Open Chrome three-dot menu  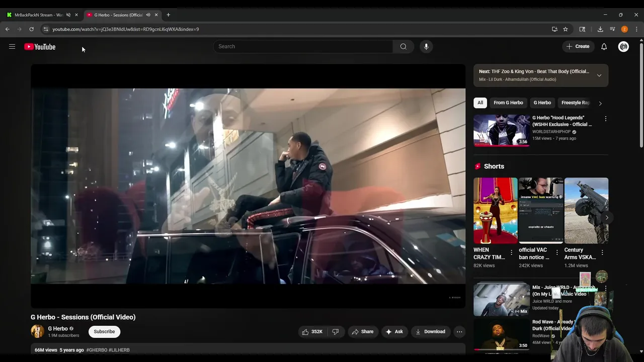[x=636, y=29]
